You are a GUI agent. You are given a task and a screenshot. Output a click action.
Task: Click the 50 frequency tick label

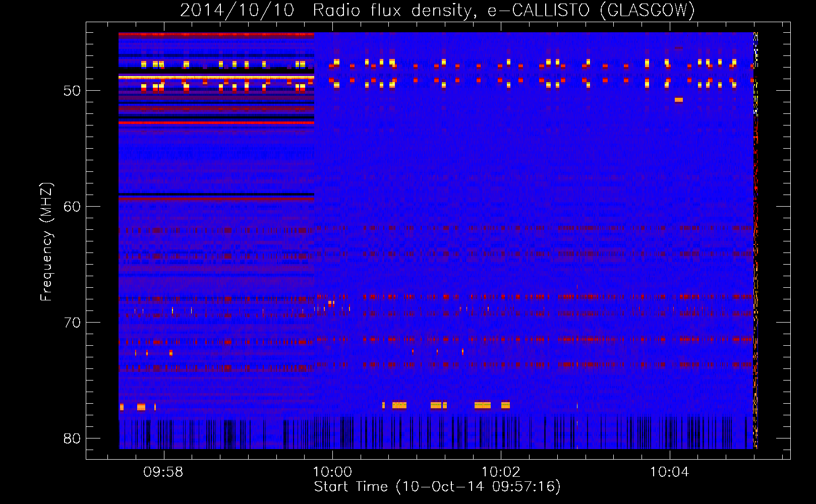click(72, 91)
